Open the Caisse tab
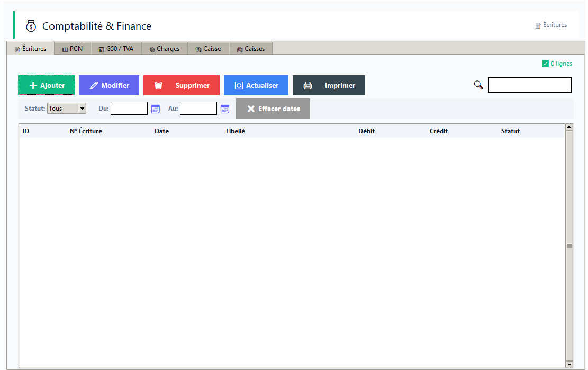The width and height of the screenshot is (588, 370). point(208,49)
